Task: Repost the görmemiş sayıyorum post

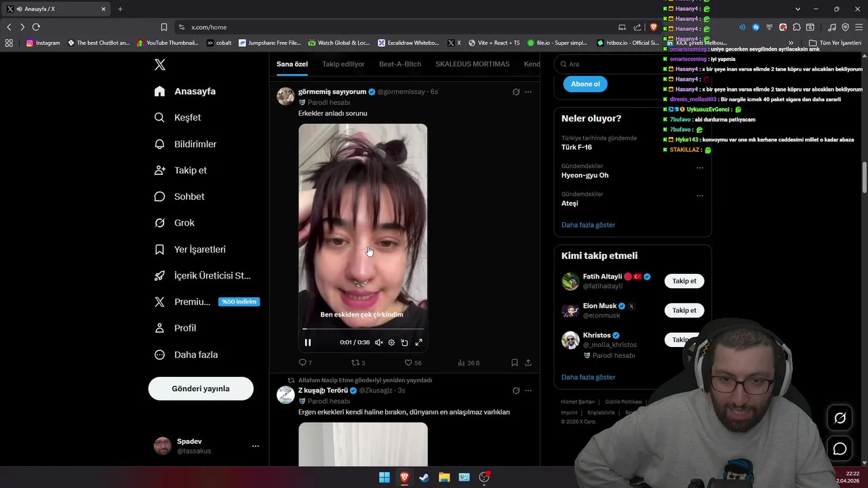Action: [x=358, y=363]
